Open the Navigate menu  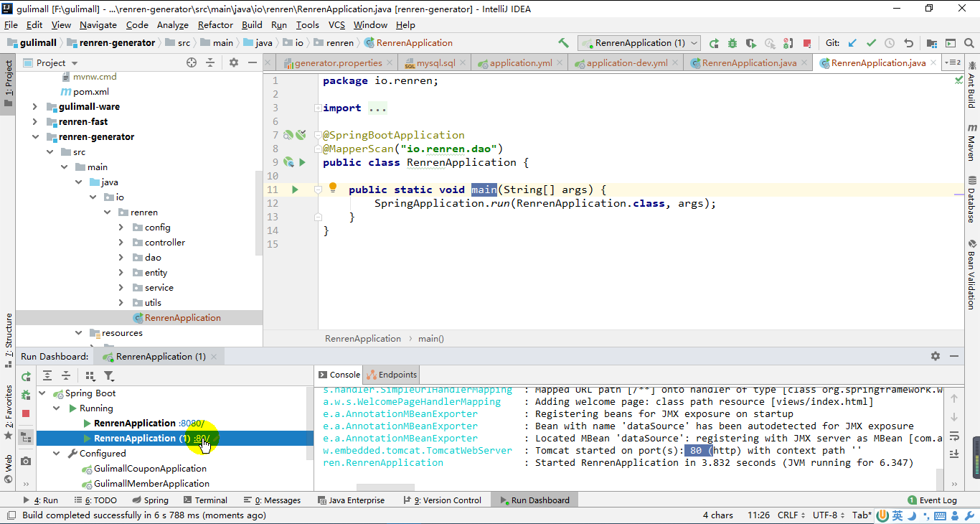98,24
